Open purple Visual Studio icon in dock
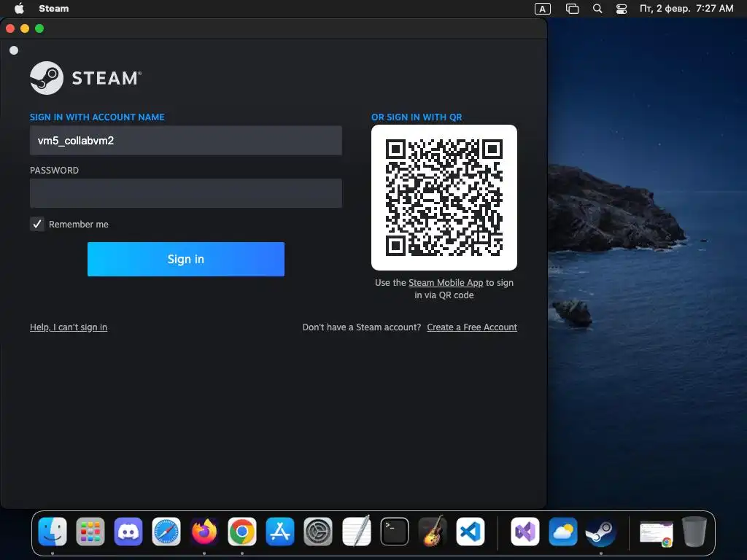 (525, 532)
